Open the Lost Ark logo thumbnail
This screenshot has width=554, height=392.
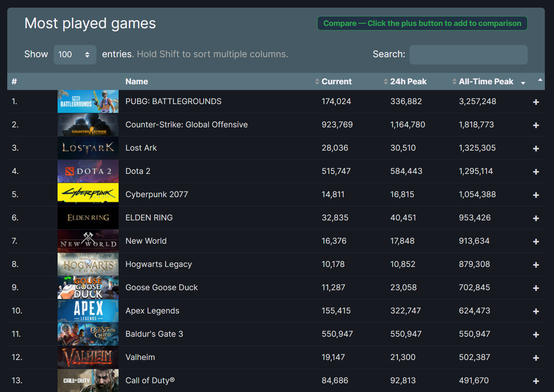(x=88, y=148)
